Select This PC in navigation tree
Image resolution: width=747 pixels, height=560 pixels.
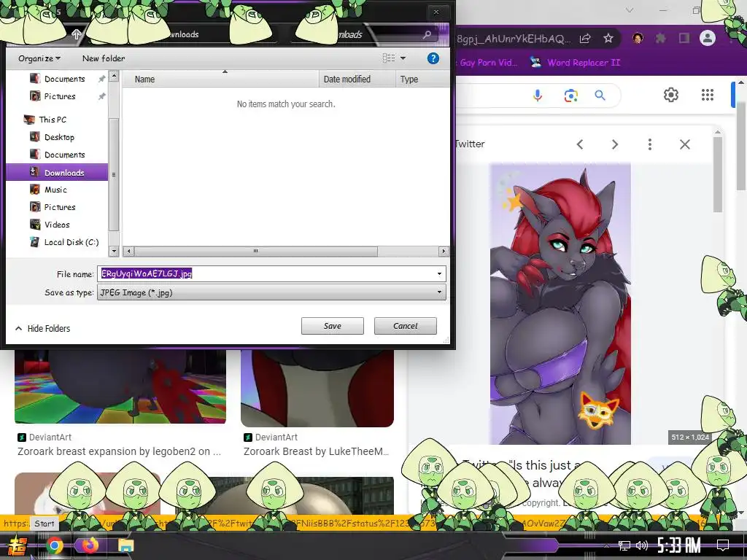53,120
